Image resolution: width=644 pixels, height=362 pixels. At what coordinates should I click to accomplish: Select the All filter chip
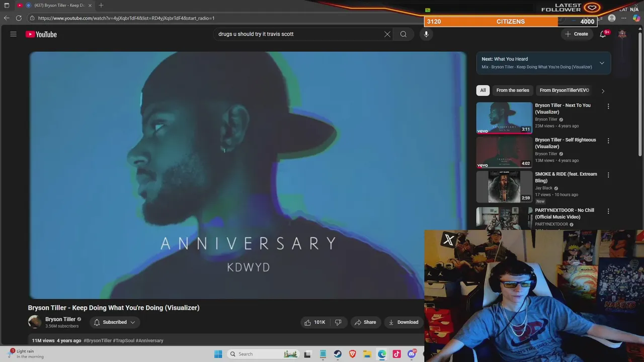point(483,90)
